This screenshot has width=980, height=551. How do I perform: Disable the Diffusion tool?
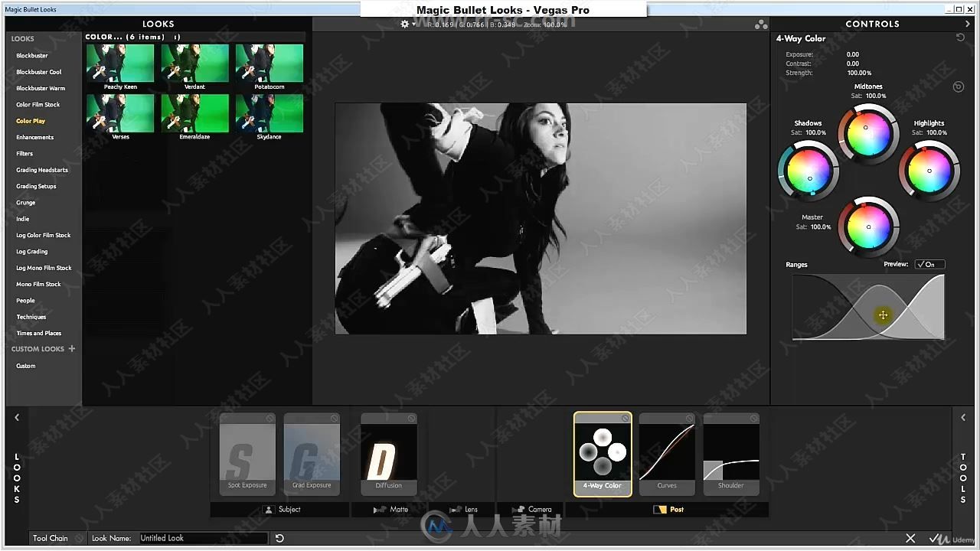coord(411,419)
